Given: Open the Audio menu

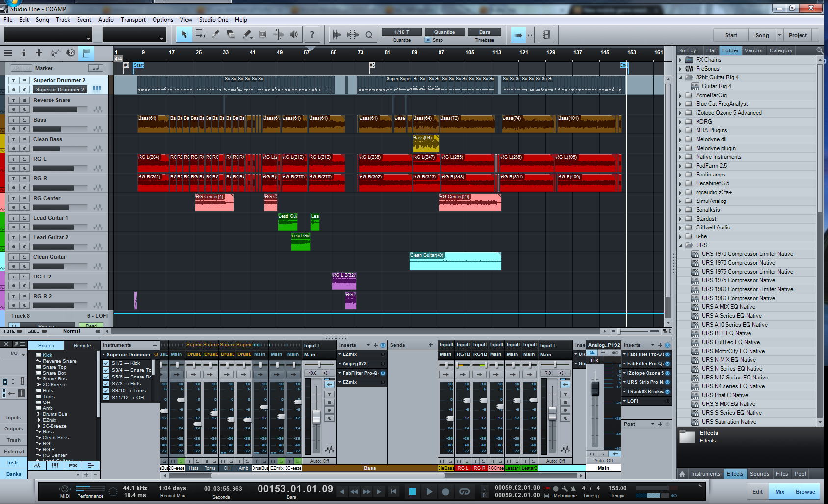Looking at the screenshot, I should pos(105,20).
